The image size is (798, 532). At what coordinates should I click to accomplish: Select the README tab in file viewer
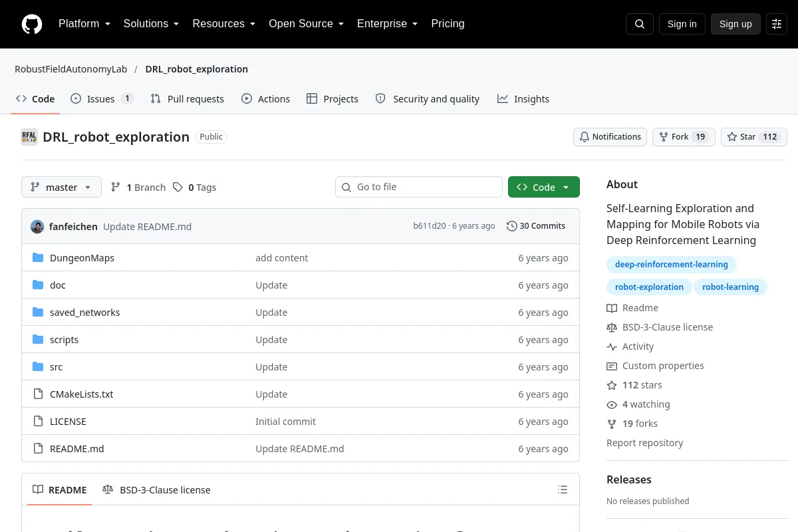pyautogui.click(x=60, y=490)
